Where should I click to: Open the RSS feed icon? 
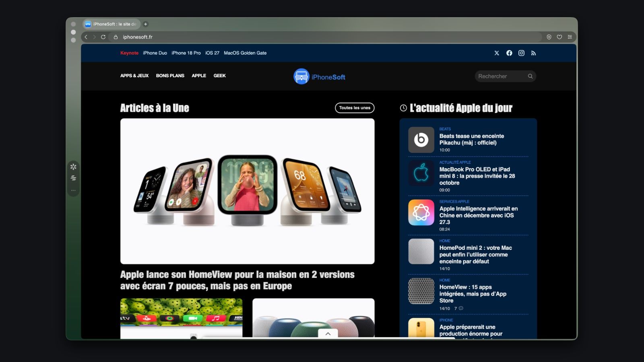pos(533,53)
